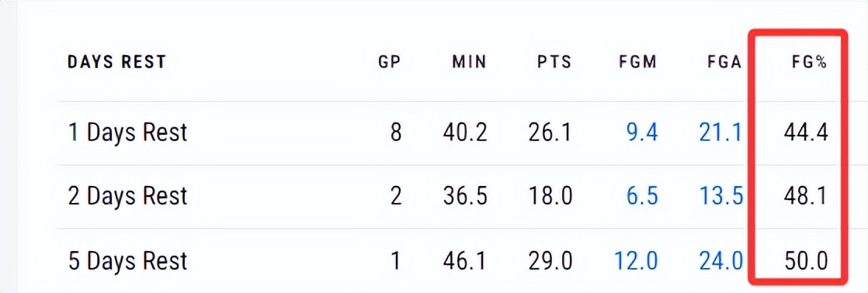Screen dimensions: 868x293
Task: Open the 13.5 FGA link
Action: tap(720, 198)
